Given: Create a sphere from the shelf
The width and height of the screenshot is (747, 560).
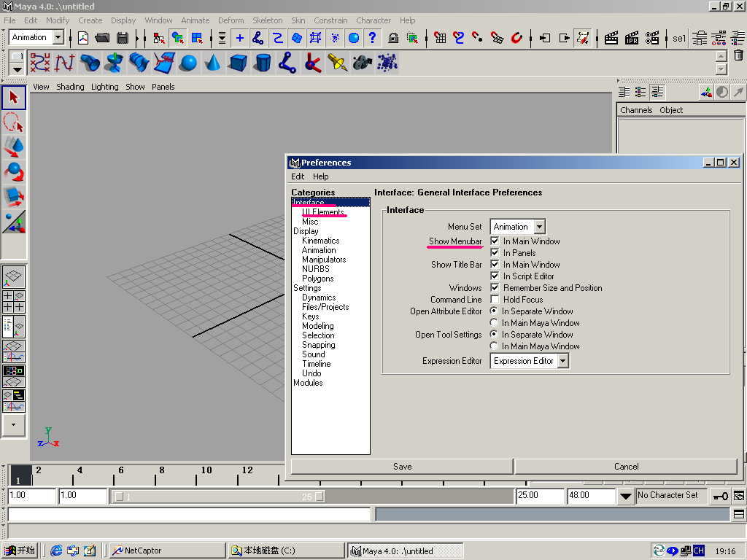Looking at the screenshot, I should pyautogui.click(x=189, y=63).
